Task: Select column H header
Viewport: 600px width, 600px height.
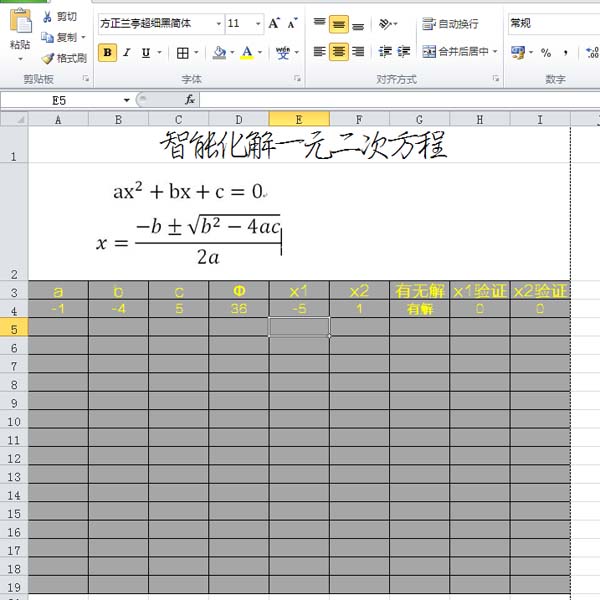Action: click(479, 119)
